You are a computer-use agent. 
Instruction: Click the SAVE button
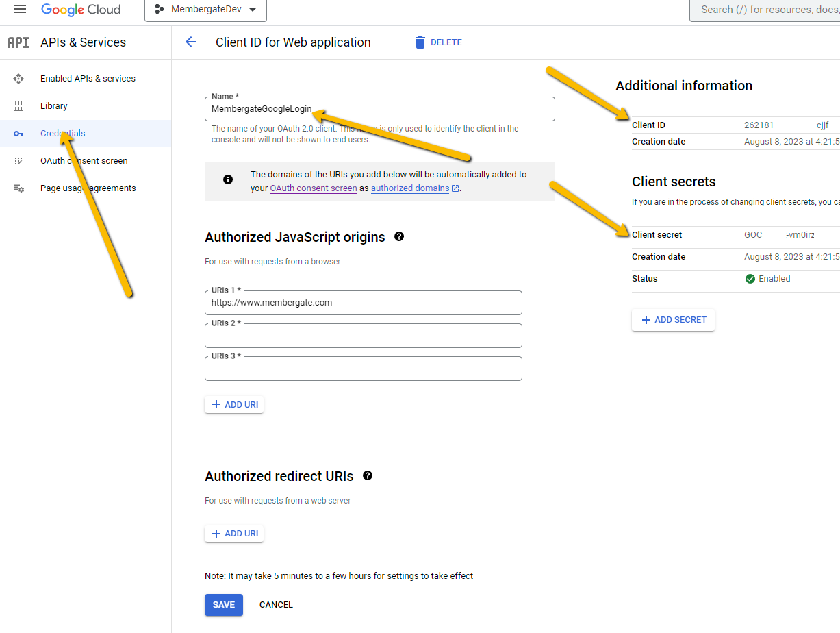[x=223, y=605]
